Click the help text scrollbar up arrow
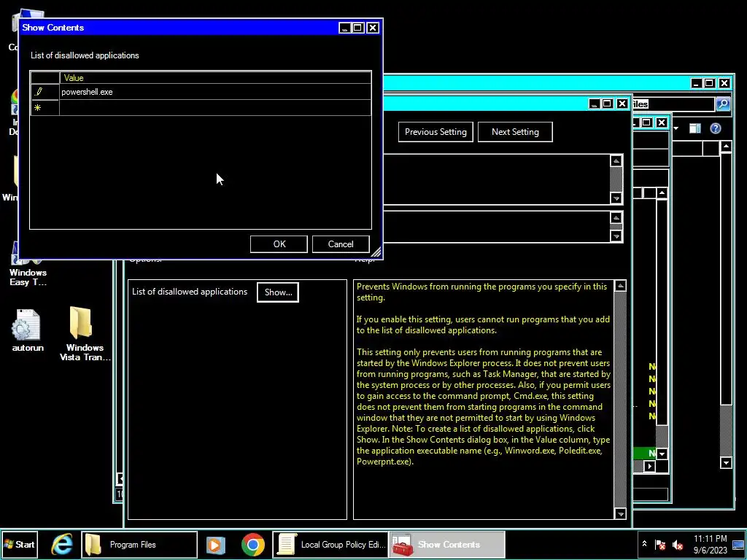 [620, 286]
